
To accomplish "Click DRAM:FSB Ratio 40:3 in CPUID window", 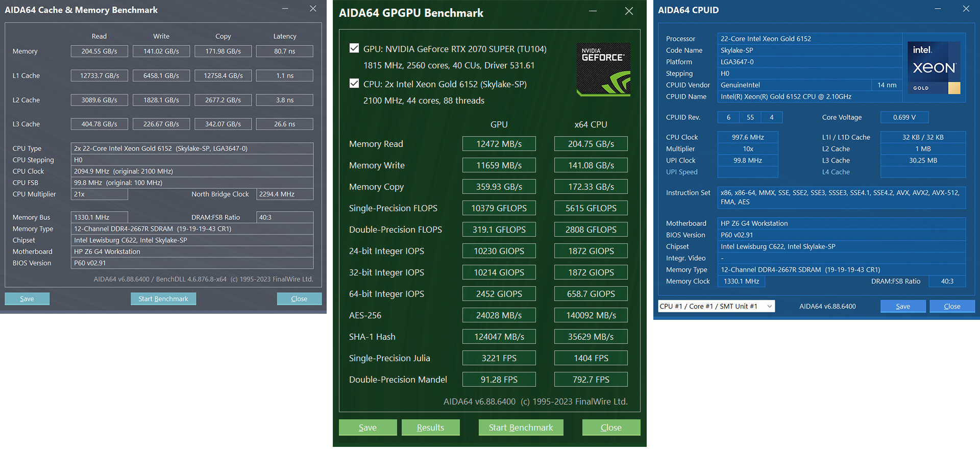I will [947, 281].
